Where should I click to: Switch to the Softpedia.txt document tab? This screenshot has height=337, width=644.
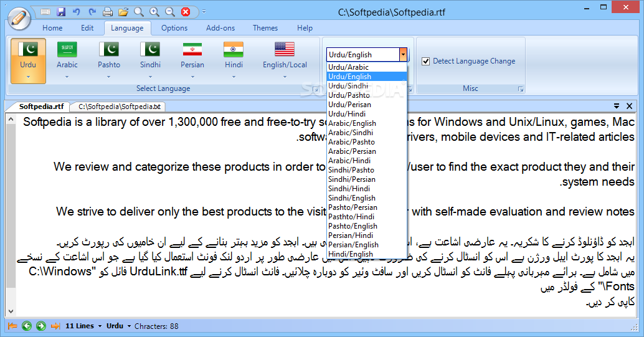pos(120,107)
